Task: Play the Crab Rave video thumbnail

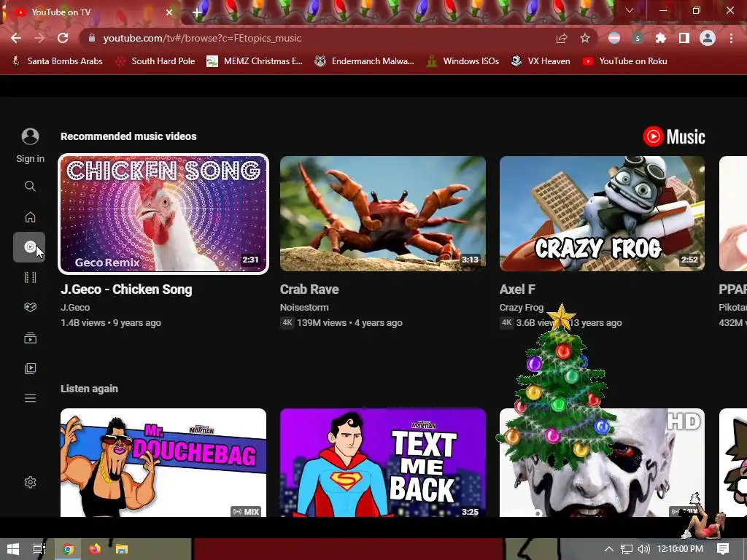Action: [x=383, y=214]
